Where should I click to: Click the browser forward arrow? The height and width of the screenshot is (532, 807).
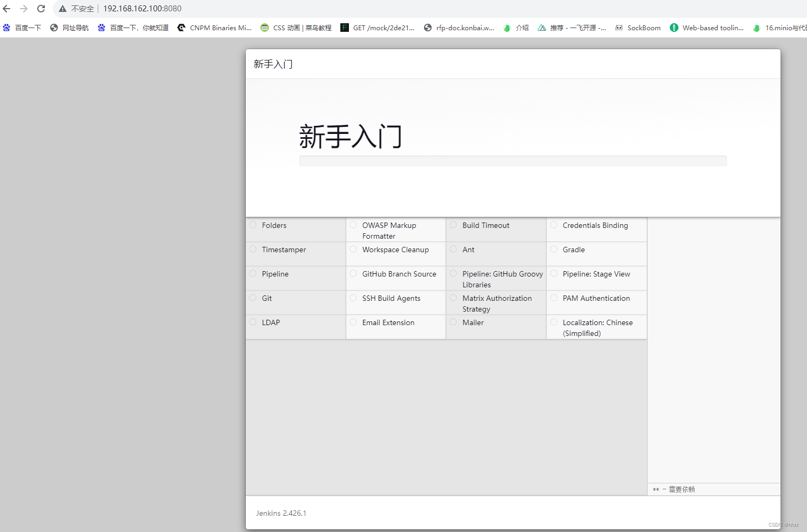pos(24,9)
